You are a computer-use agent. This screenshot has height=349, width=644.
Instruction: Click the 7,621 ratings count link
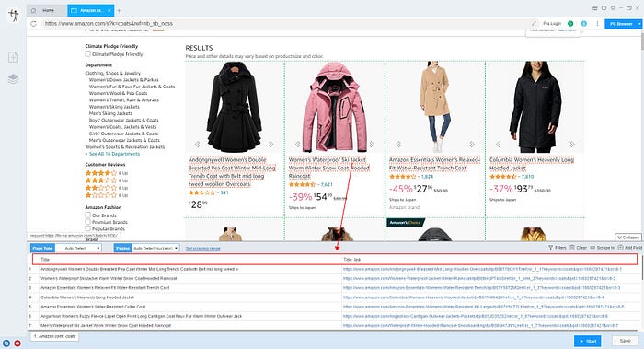pyautogui.click(x=327, y=184)
